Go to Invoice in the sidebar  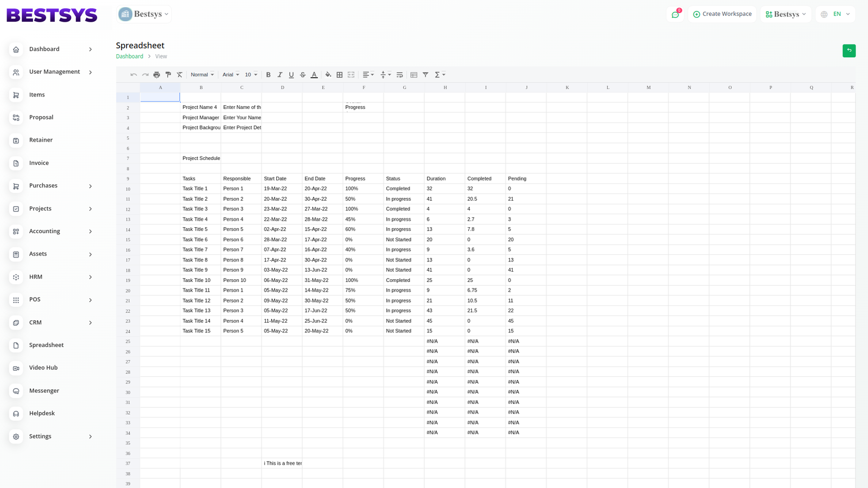pos(39,163)
